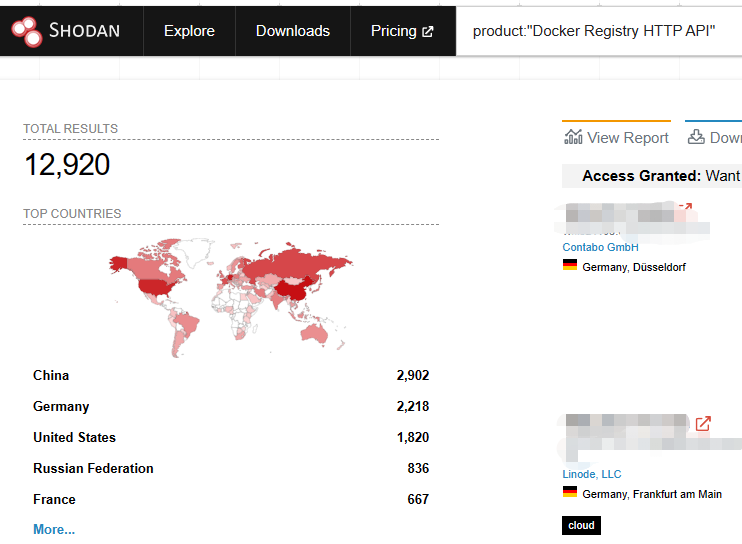Click the Russian Federation count 836
Image resolution: width=742 pixels, height=544 pixels.
[x=418, y=468]
